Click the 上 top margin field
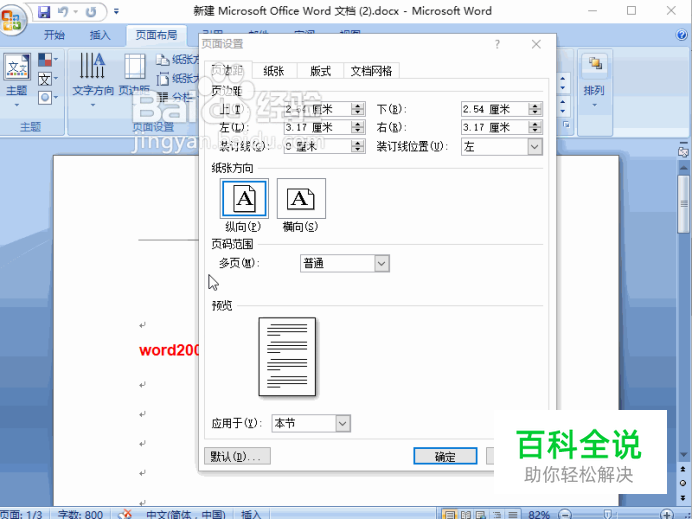 pyautogui.click(x=318, y=109)
